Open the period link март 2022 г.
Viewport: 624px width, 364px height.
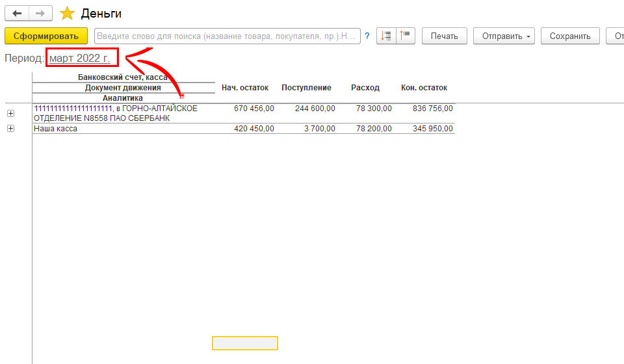click(80, 58)
